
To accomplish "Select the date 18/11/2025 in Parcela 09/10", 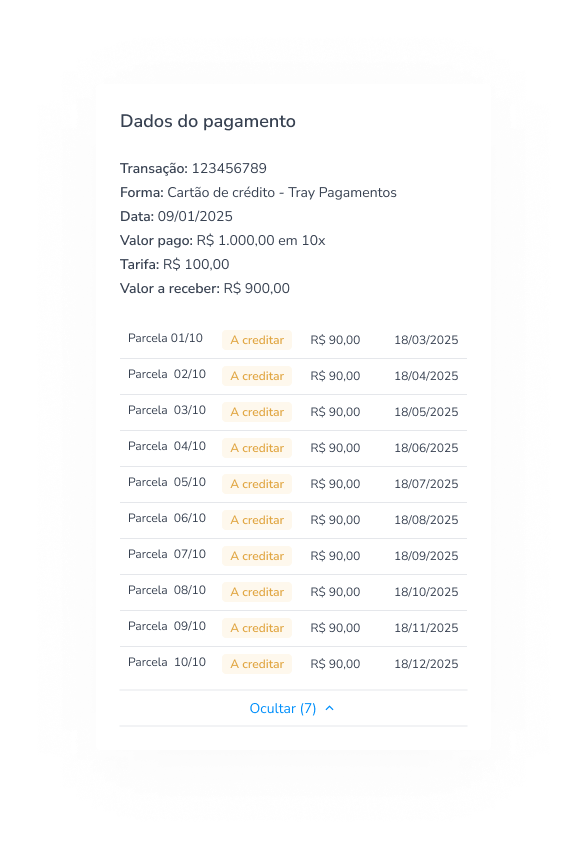I will [426, 628].
